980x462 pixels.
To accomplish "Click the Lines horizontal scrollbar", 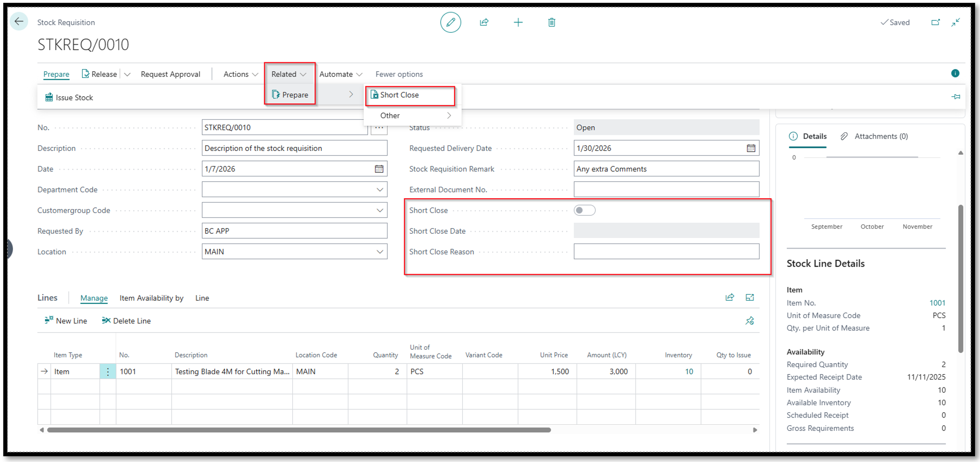I will coord(298,430).
